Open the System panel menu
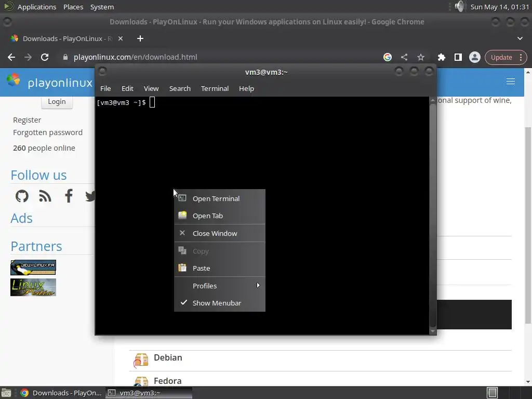 (102, 7)
